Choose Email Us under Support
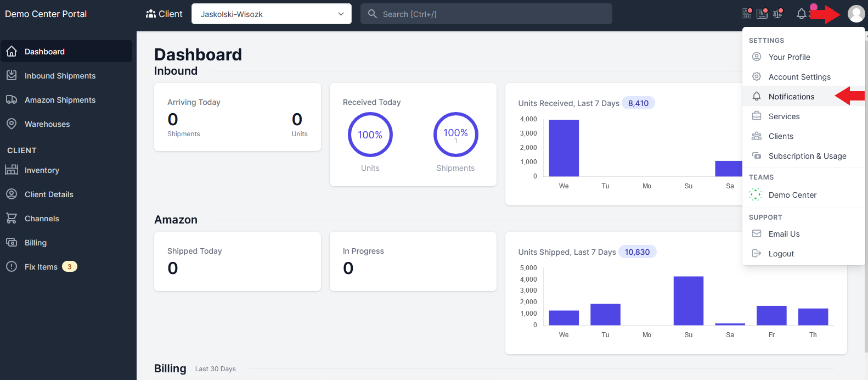Screen dimensions: 868x380 point(803,233)
